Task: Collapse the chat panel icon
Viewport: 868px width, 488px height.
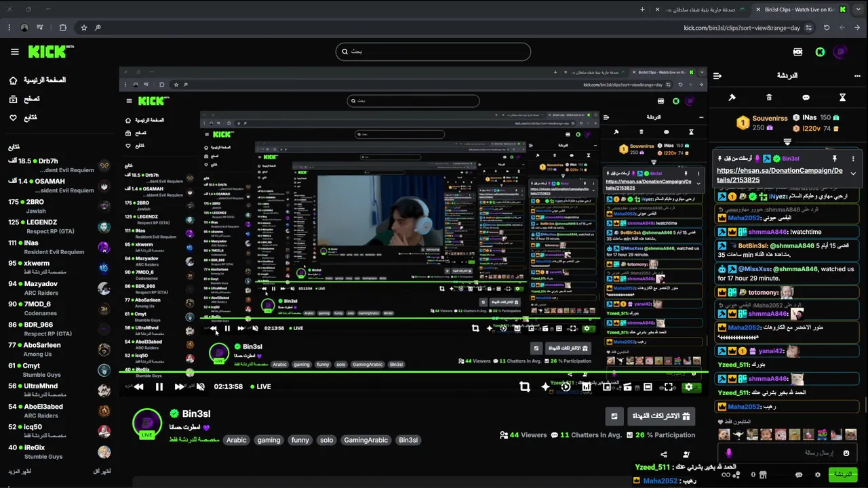Action: (717, 76)
